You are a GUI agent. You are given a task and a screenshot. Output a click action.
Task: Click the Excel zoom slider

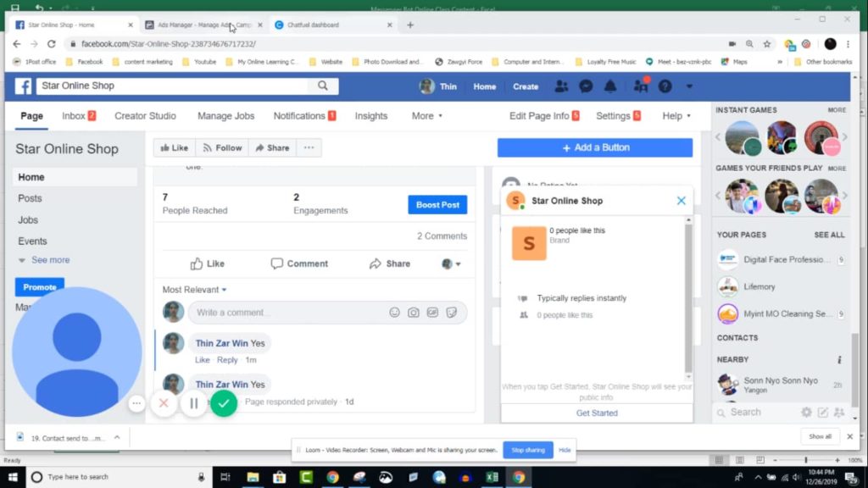click(x=805, y=460)
